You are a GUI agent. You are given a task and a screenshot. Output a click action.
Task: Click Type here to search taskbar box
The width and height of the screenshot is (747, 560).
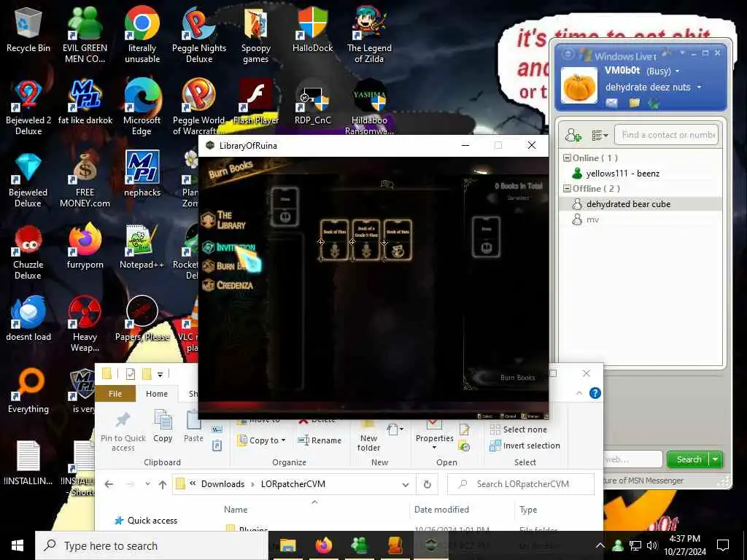click(x=152, y=545)
